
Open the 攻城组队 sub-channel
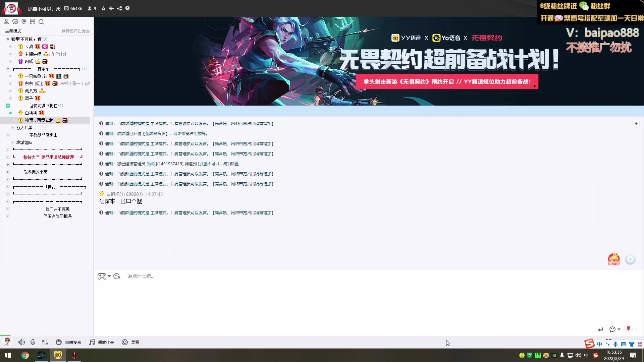[x=24, y=142]
